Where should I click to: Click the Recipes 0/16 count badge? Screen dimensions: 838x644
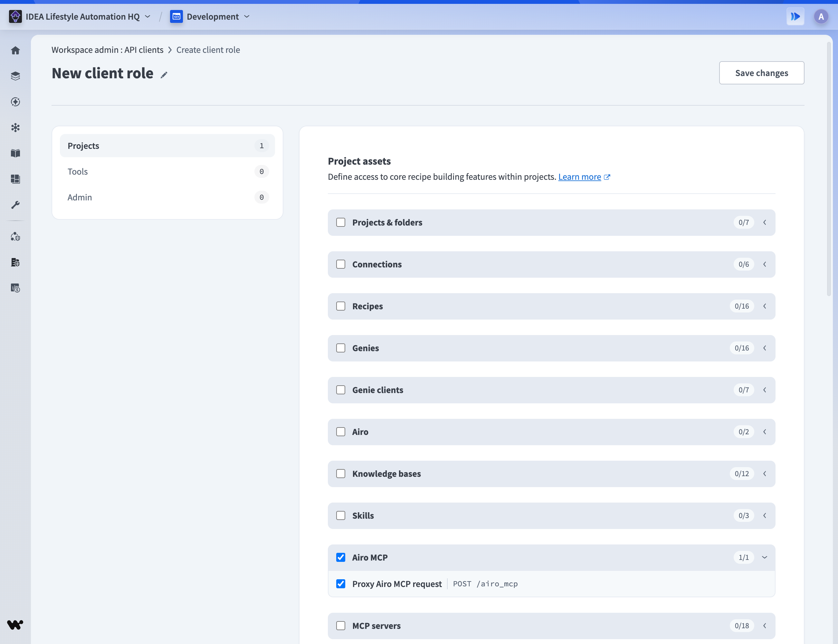(x=742, y=306)
